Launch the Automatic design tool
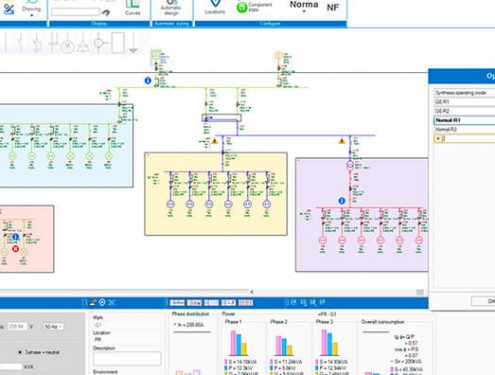Viewport: 495px width, 375px height. (171, 8)
